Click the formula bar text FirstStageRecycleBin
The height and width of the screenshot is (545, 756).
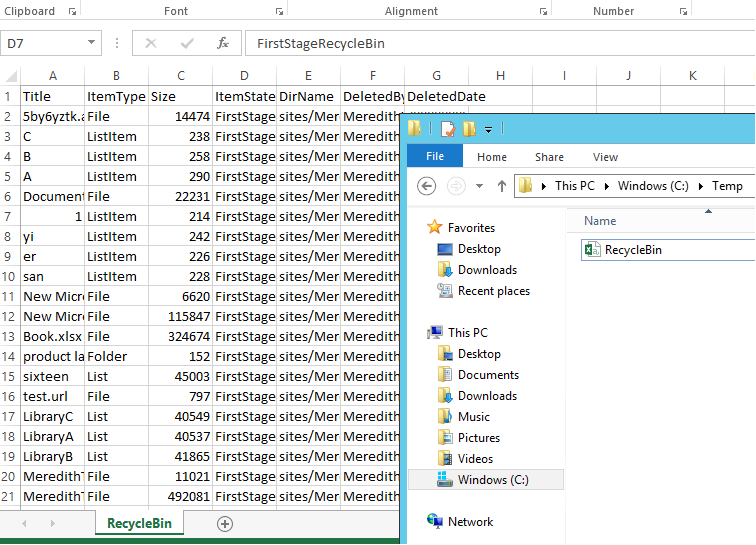[x=321, y=43]
